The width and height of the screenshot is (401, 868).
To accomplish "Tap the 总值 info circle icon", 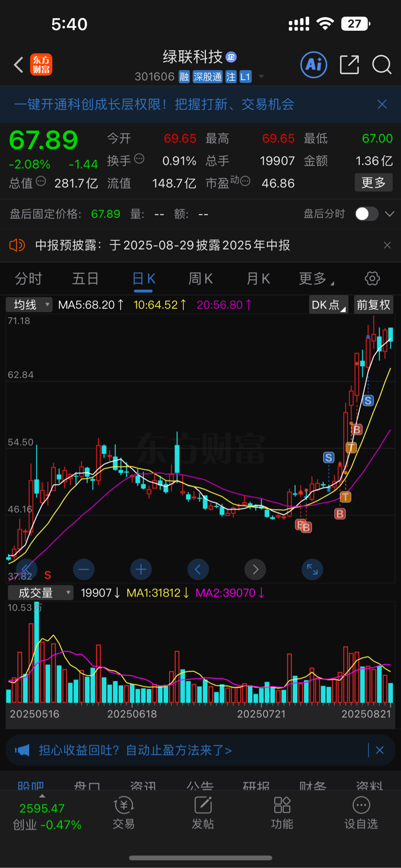I will [x=41, y=181].
